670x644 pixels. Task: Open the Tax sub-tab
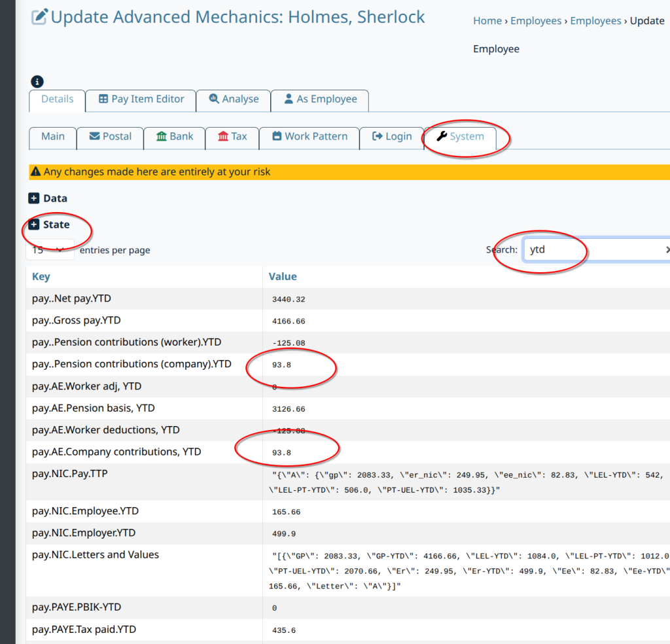[x=232, y=137]
